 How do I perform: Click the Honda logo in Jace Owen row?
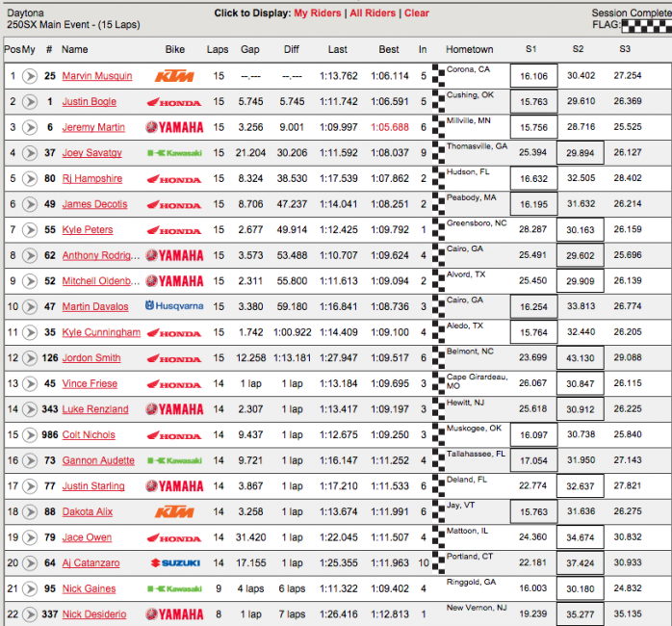[174, 538]
